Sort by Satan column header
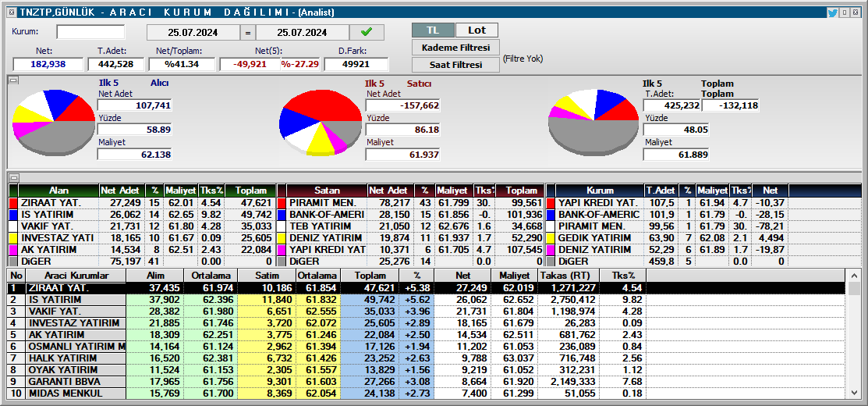 click(328, 191)
